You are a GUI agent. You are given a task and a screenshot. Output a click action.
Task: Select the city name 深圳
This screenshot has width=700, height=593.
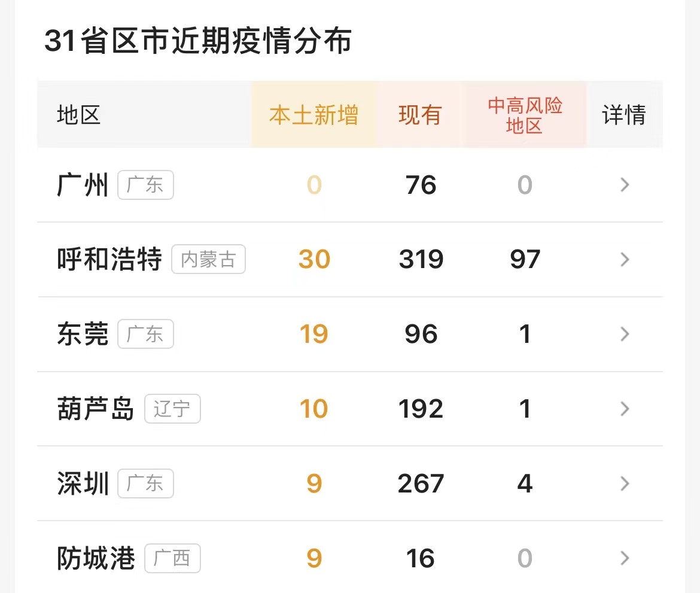pyautogui.click(x=82, y=483)
